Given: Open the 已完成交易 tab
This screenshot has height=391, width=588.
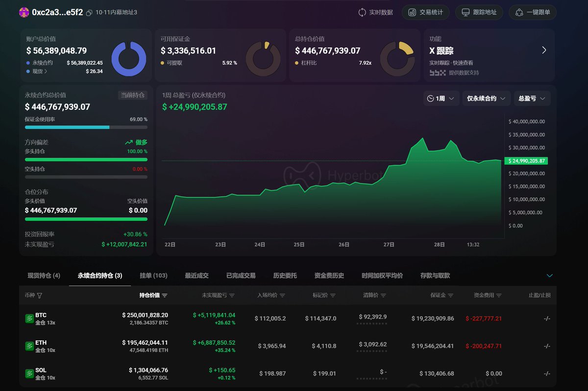Looking at the screenshot, I should click(241, 276).
